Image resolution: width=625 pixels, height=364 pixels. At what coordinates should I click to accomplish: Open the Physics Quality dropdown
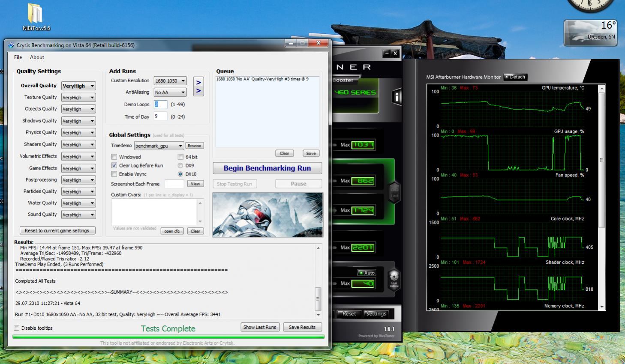click(78, 133)
